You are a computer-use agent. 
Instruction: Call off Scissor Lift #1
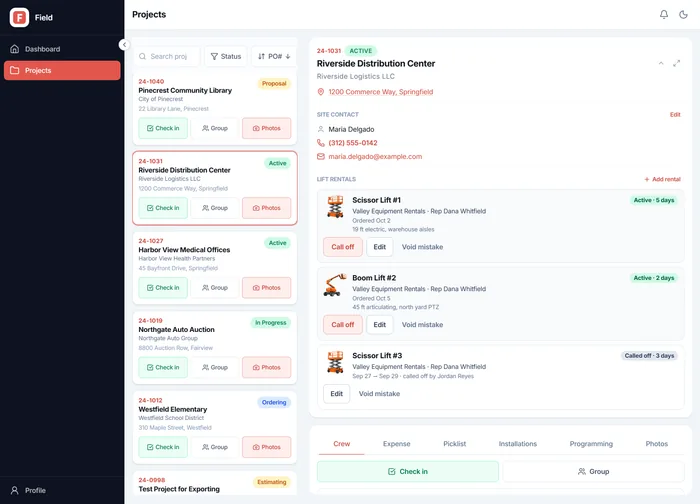pos(342,247)
